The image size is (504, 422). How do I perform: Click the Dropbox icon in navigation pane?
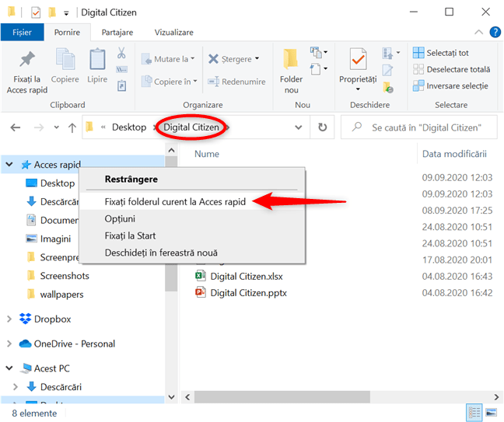[25, 319]
